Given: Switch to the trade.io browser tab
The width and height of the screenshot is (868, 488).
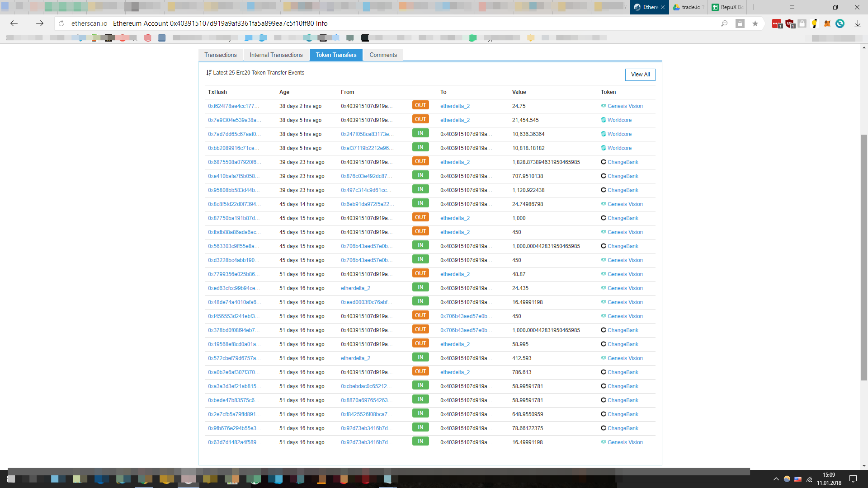Looking at the screenshot, I should pos(688,7).
